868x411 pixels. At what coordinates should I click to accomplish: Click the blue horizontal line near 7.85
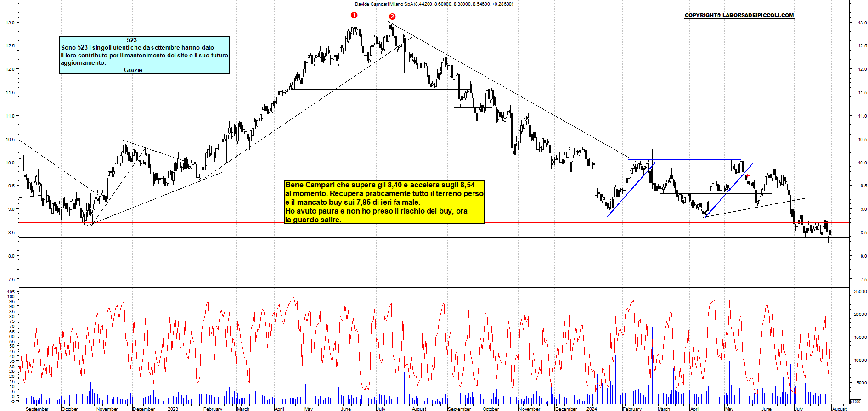point(434,263)
